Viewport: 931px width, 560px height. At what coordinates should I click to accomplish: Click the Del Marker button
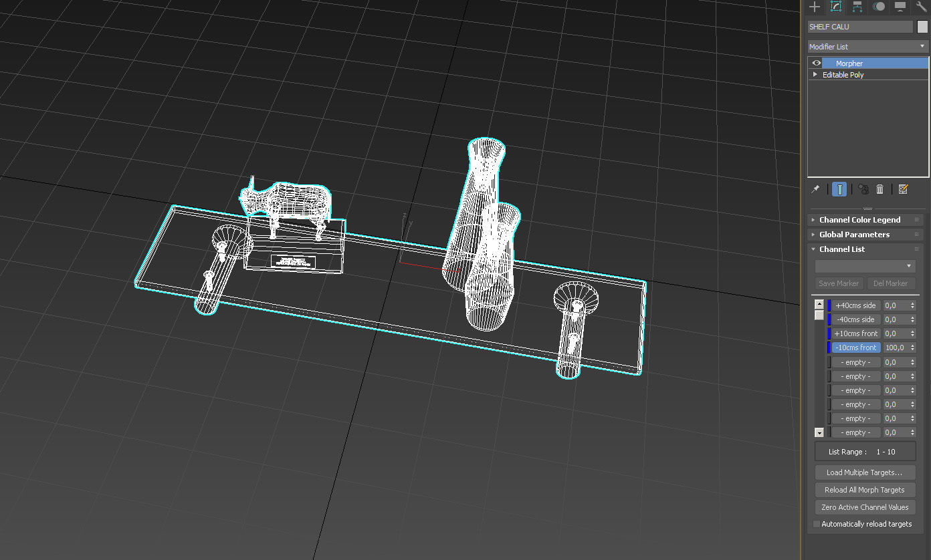point(891,283)
